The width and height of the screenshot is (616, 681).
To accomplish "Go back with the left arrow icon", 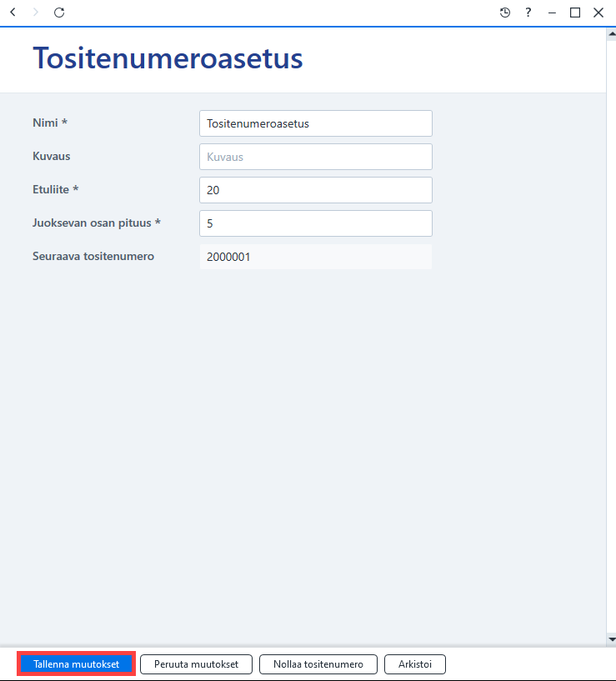I will pos(13,13).
